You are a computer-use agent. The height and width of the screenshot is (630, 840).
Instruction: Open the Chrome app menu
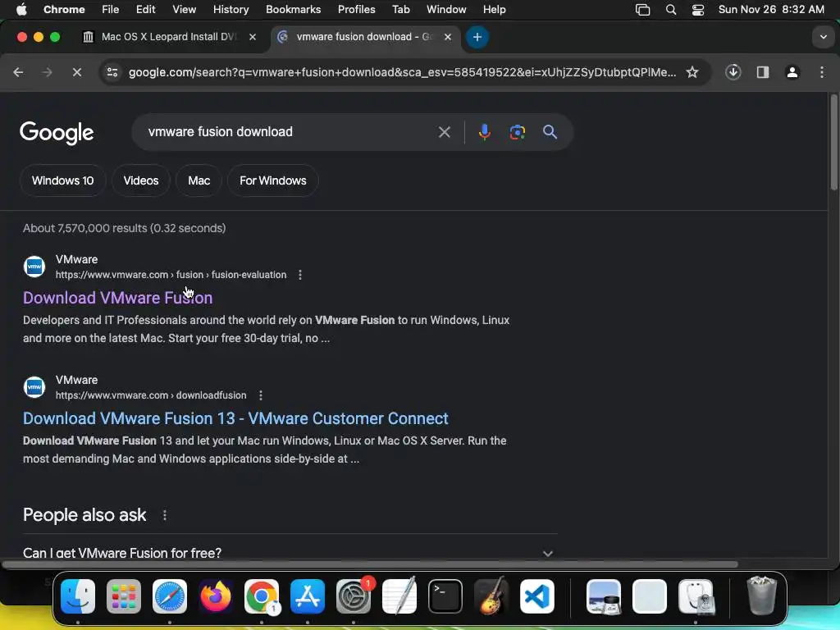click(x=64, y=9)
